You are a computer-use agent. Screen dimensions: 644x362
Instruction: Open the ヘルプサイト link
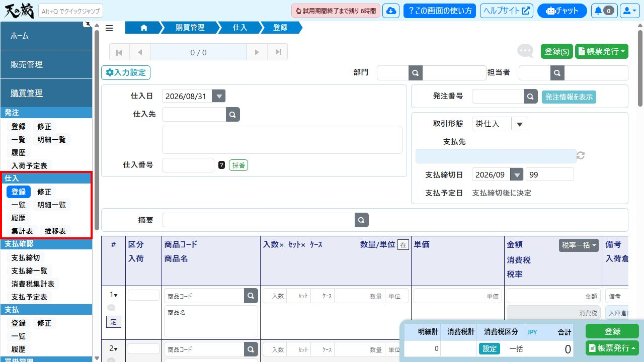507,11
